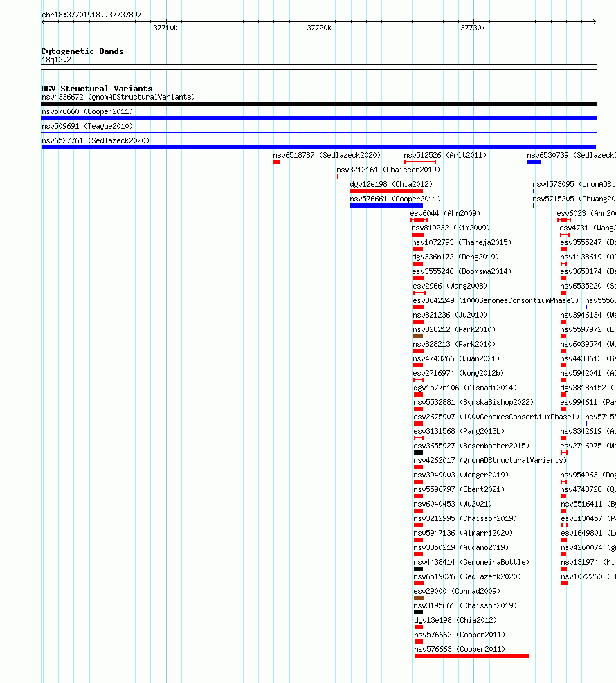Viewport: 616px width, 683px height.
Task: Click the nsv3212161 (Chaisson2019) label
Action: [388, 170]
